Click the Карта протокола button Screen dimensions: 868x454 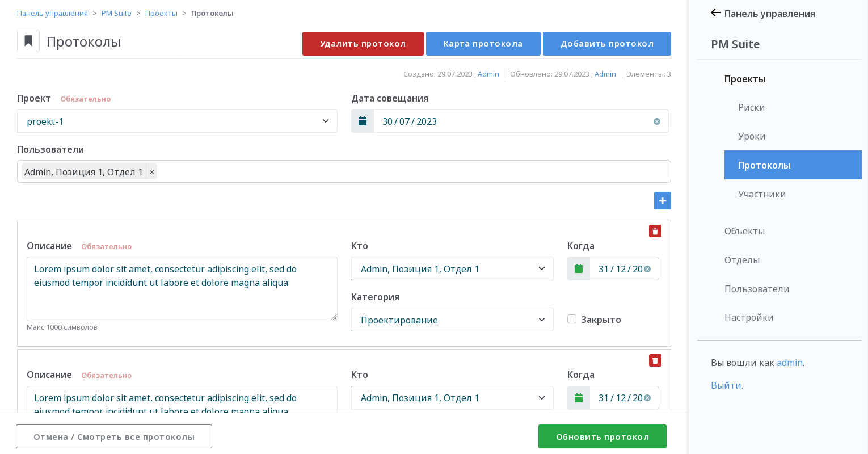coord(483,44)
